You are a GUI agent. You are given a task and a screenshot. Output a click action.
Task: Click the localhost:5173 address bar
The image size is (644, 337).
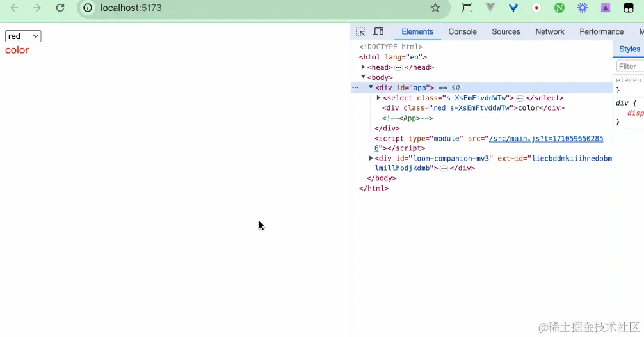263,8
